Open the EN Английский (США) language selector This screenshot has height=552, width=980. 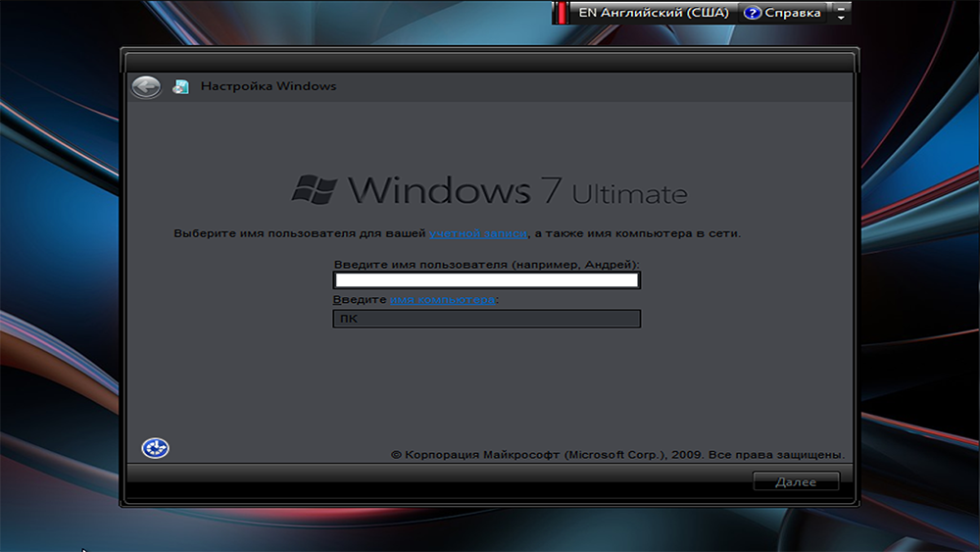pos(653,13)
